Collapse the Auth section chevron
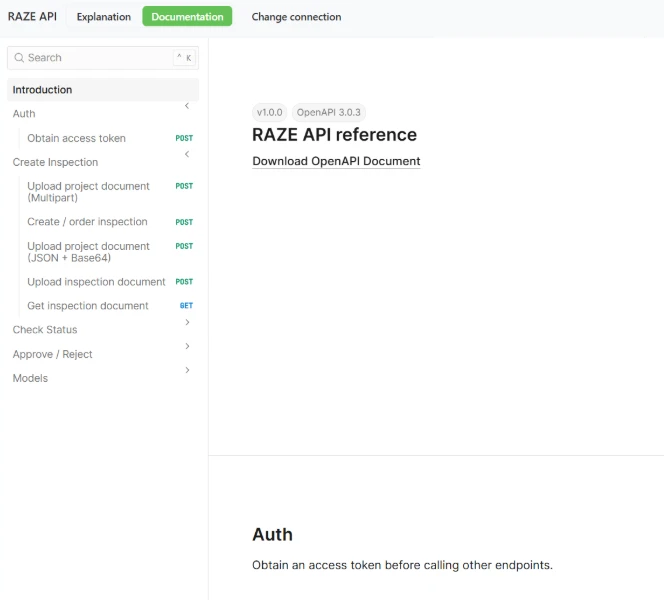664x600 pixels. 187,106
